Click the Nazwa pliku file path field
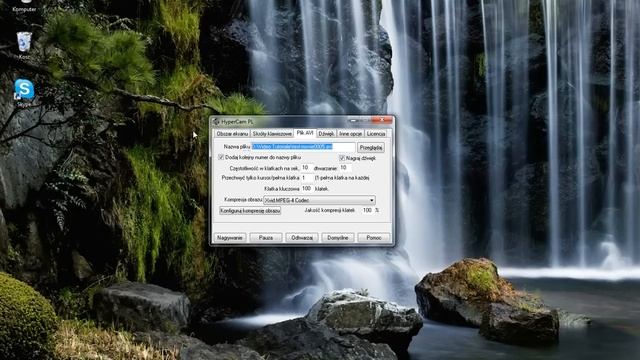Image resolution: width=640 pixels, height=360 pixels. pyautogui.click(x=303, y=147)
